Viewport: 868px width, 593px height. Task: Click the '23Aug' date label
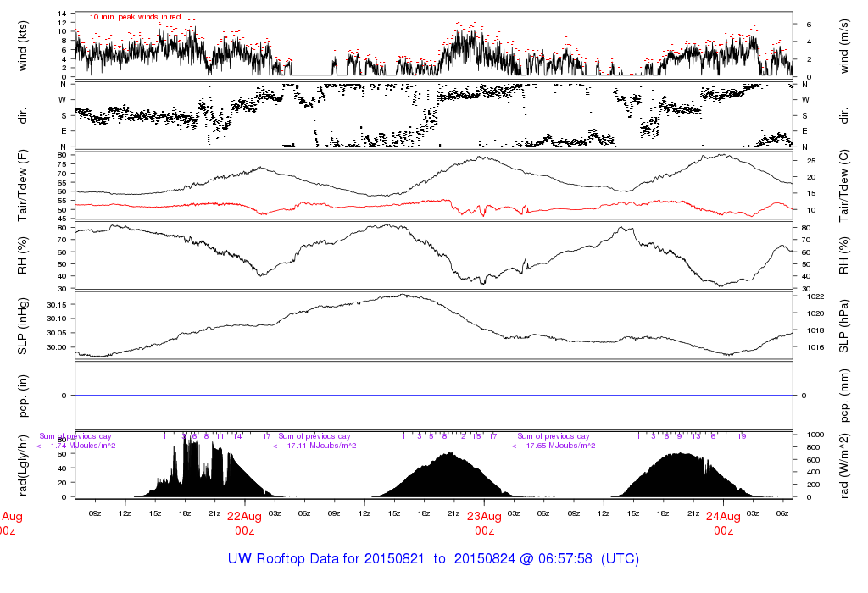pyautogui.click(x=484, y=517)
